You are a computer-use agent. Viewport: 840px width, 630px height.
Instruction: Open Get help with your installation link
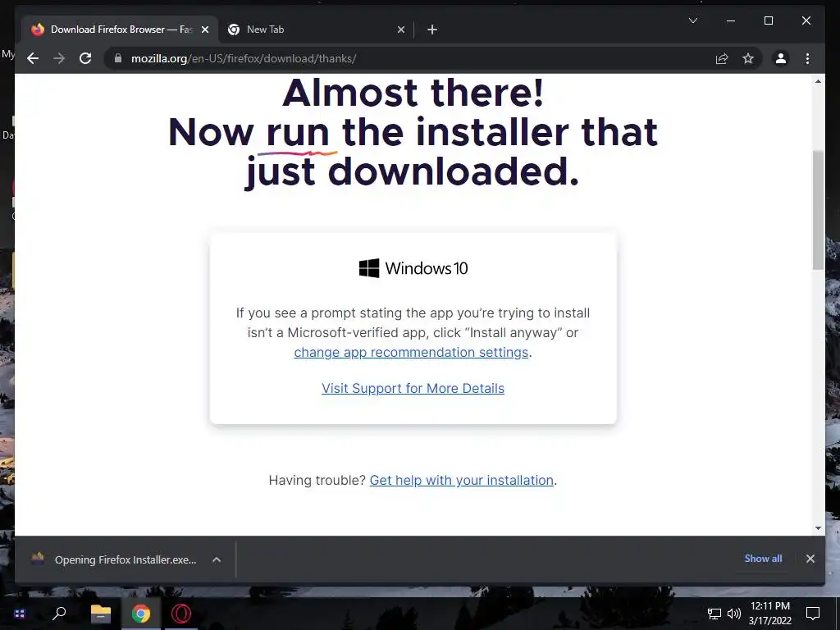461,480
